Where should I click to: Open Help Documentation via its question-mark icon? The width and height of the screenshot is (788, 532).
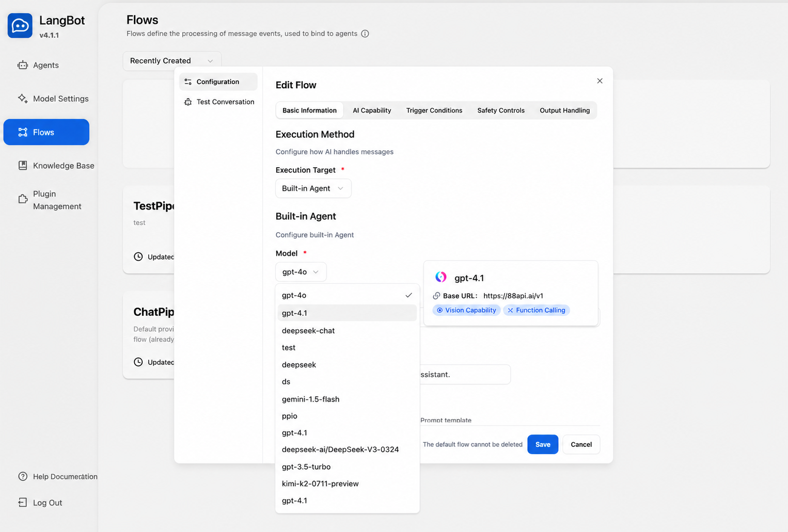[23, 476]
